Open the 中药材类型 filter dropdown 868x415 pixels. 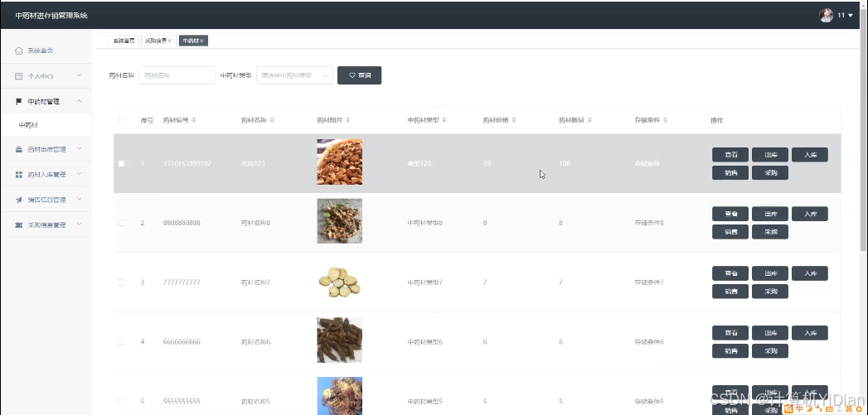294,75
